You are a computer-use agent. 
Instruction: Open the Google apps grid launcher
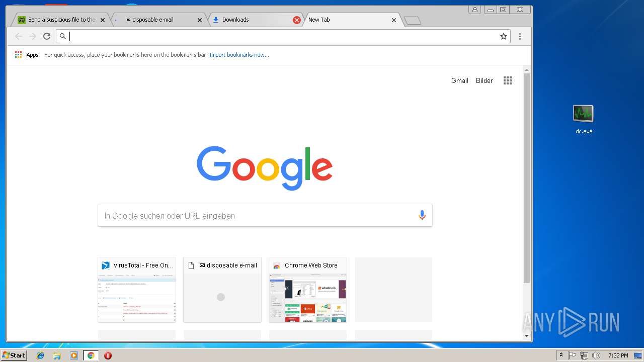coord(508,80)
